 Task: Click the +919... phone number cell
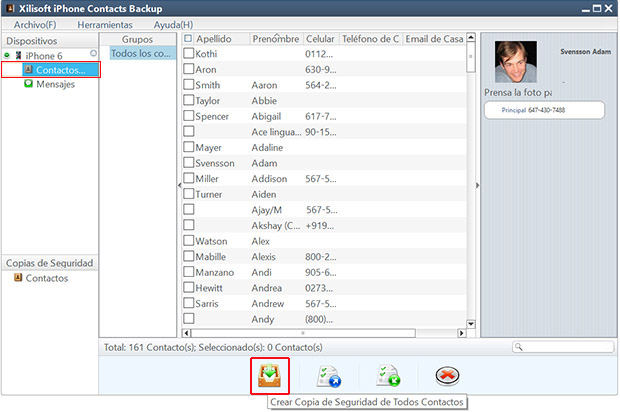coord(319,226)
